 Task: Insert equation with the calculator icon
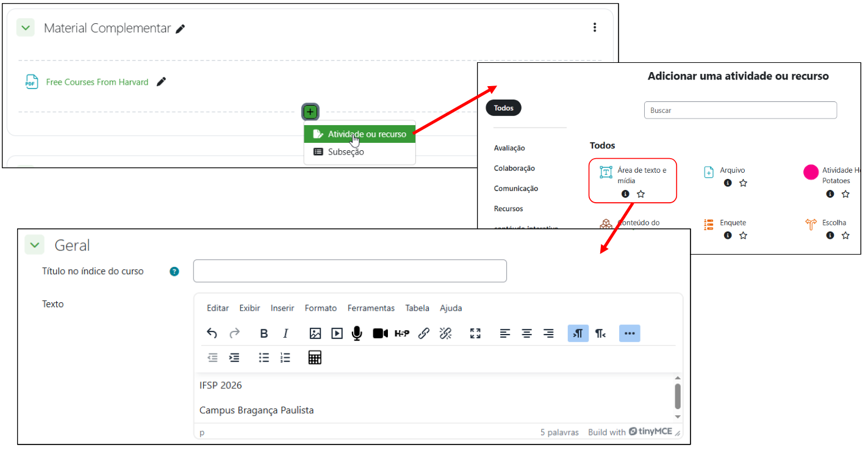pyautogui.click(x=315, y=358)
